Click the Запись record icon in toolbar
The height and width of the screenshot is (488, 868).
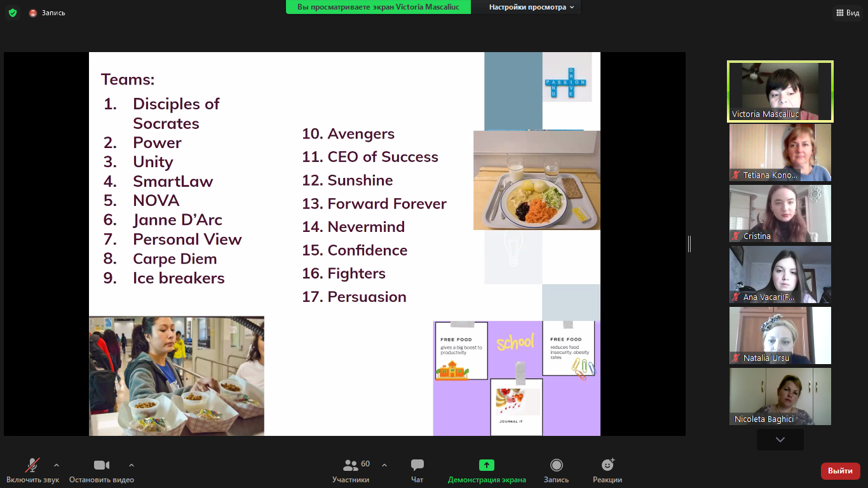click(x=556, y=465)
